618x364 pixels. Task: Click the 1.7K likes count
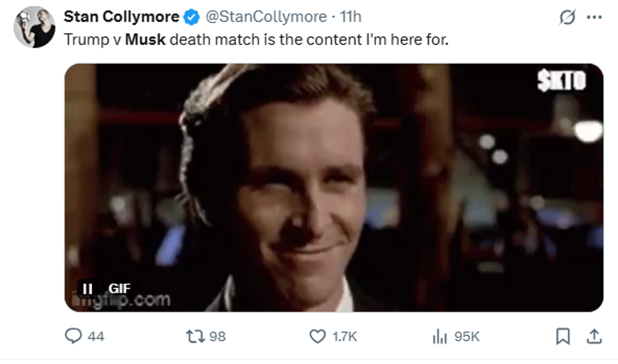point(344,336)
